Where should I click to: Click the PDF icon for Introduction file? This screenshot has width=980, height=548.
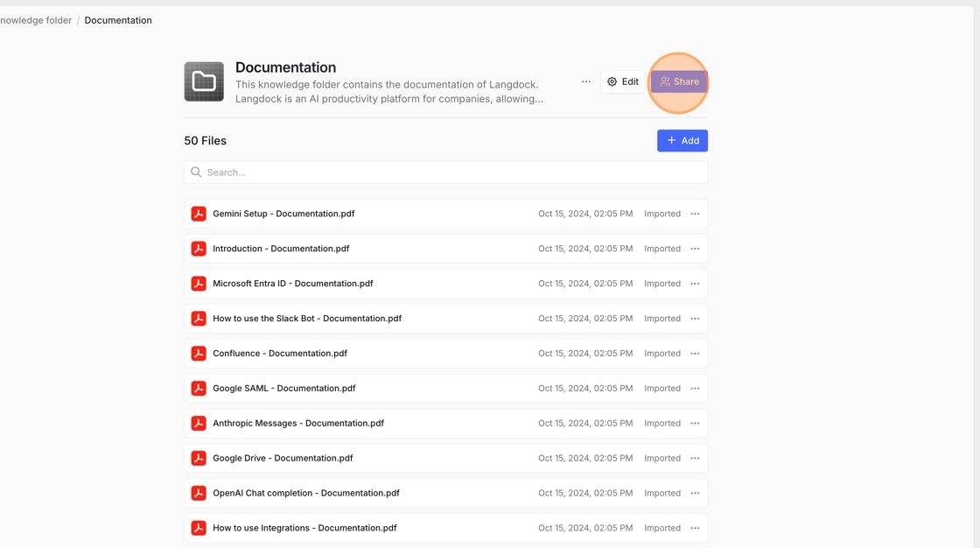(199, 249)
